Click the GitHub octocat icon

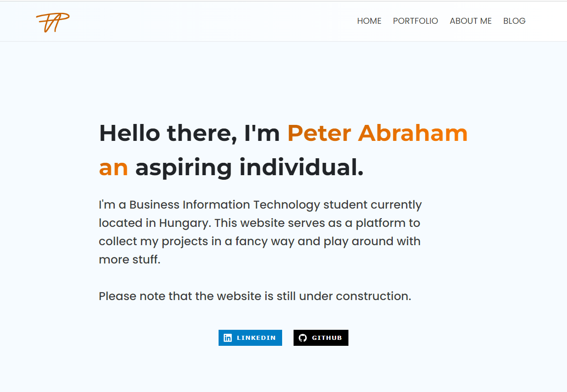(x=302, y=338)
